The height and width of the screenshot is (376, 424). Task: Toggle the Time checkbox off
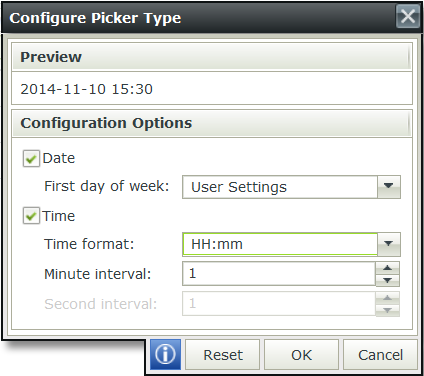[31, 216]
